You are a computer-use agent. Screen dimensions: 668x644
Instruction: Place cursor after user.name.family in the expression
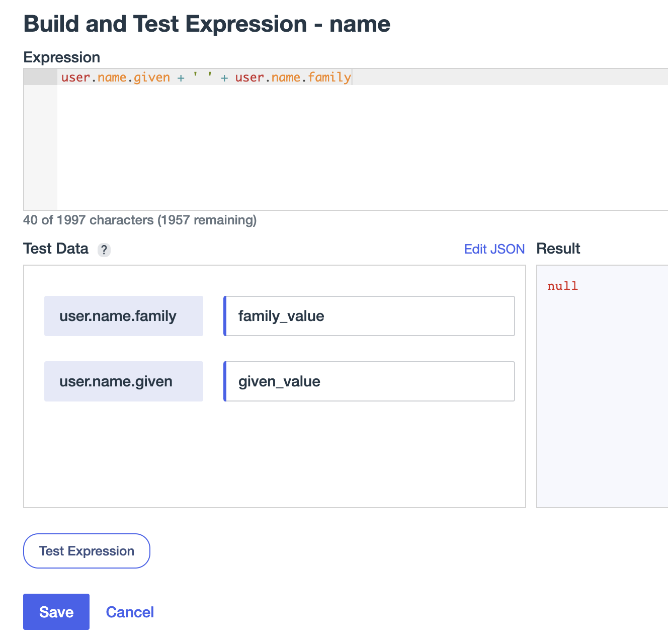(352, 77)
